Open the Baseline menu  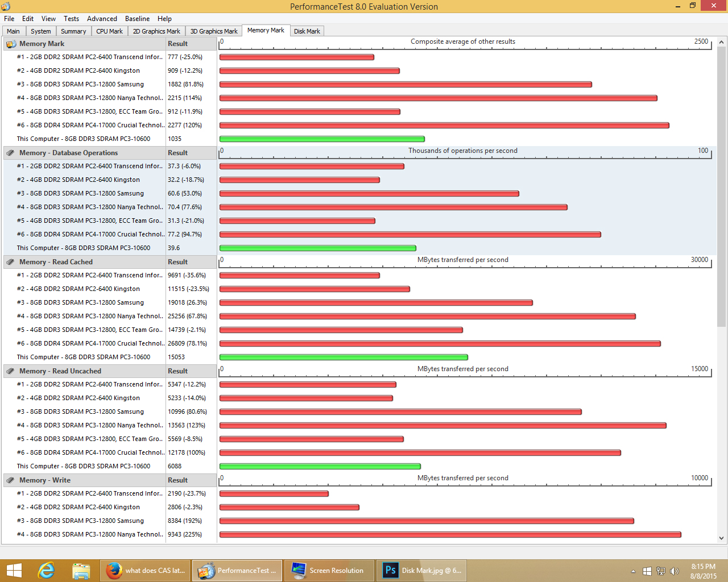138,19
